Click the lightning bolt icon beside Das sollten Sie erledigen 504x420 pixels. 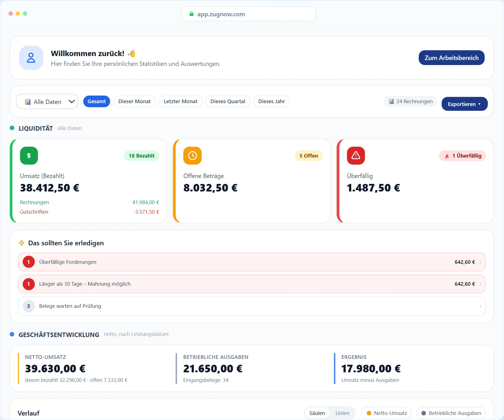click(22, 243)
